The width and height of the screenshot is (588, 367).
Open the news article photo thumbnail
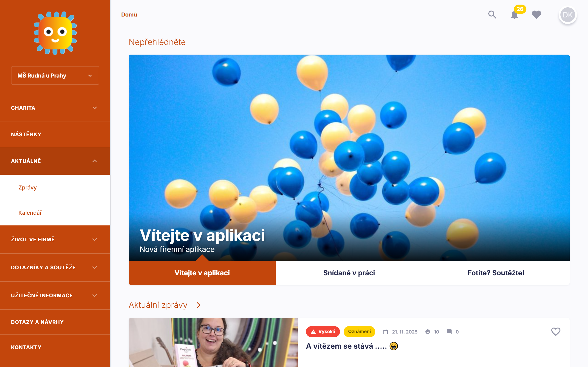pyautogui.click(x=213, y=342)
